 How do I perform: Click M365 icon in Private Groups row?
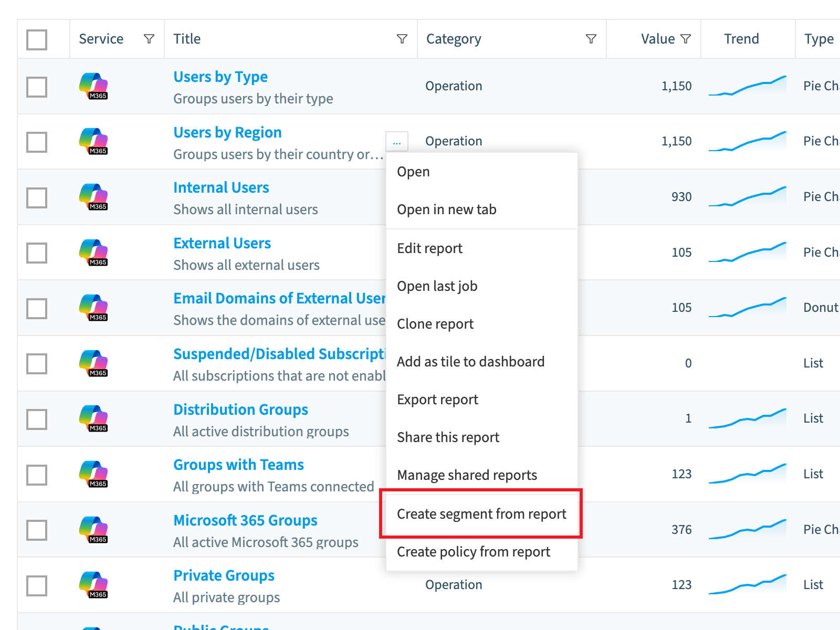pyautogui.click(x=93, y=585)
